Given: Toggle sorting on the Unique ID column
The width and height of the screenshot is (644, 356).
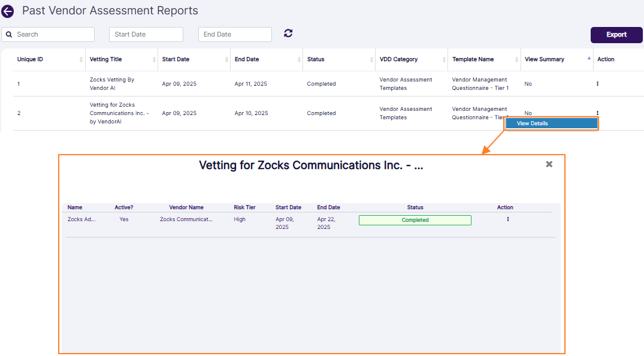Looking at the screenshot, I should point(81,59).
